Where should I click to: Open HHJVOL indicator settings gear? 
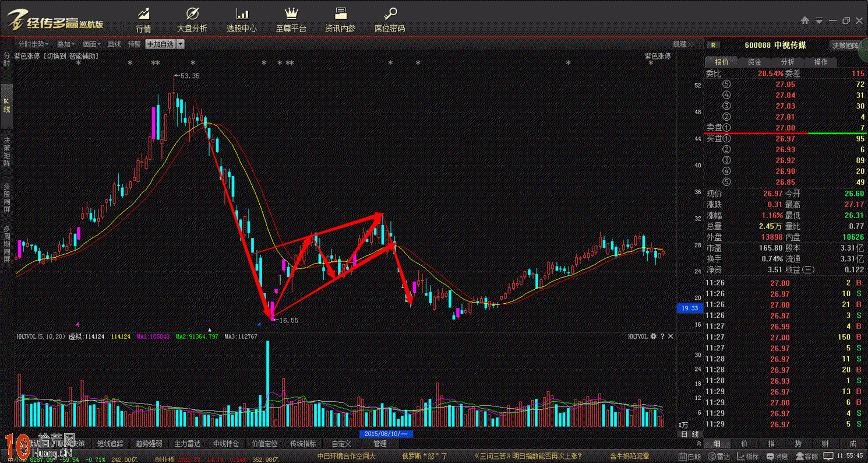click(654, 336)
